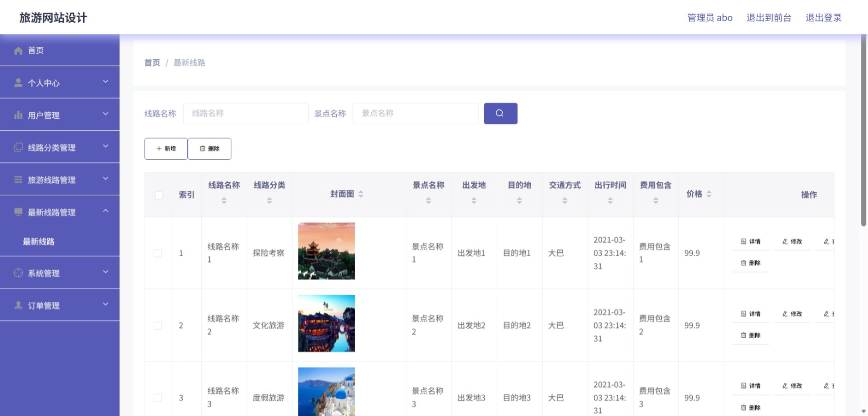The height and width of the screenshot is (416, 868).
Task: Tick the checkbox for row 3
Action: pos(158,398)
